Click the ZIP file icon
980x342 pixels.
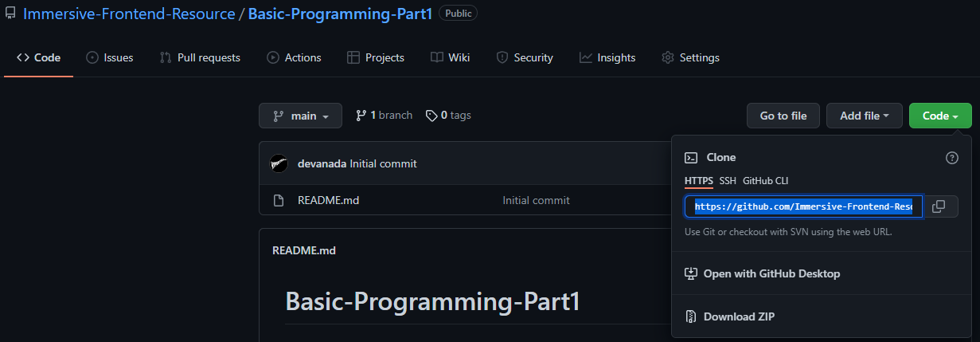[691, 316]
